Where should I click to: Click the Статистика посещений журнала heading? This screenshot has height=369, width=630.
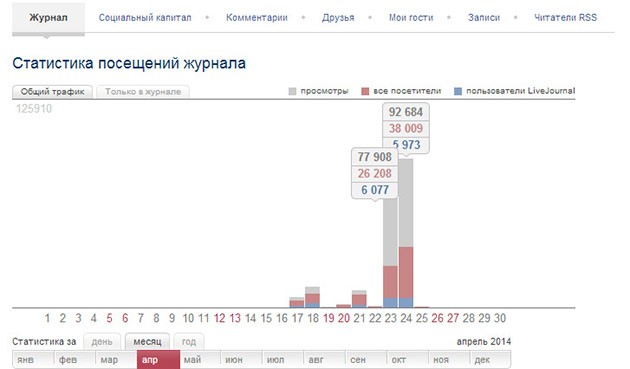point(129,64)
